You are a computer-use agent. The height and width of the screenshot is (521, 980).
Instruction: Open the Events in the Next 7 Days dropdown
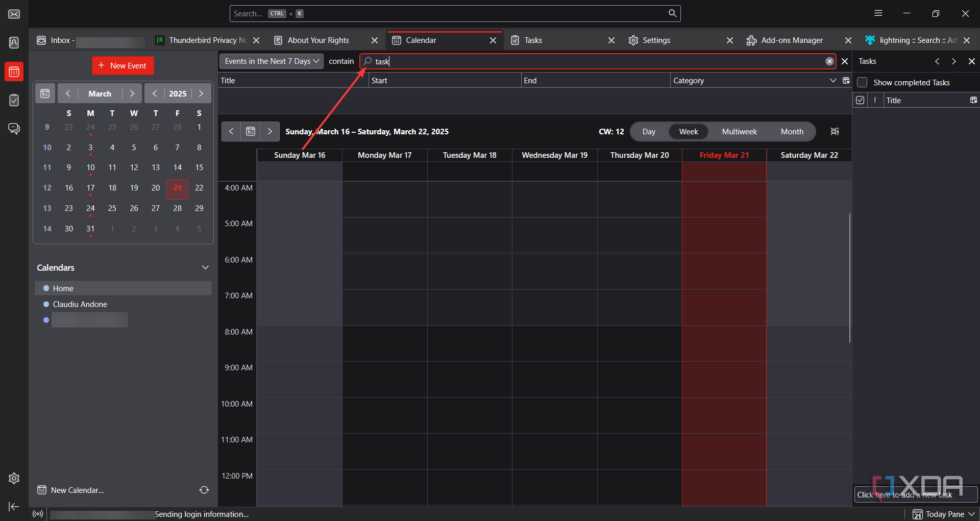[272, 61]
